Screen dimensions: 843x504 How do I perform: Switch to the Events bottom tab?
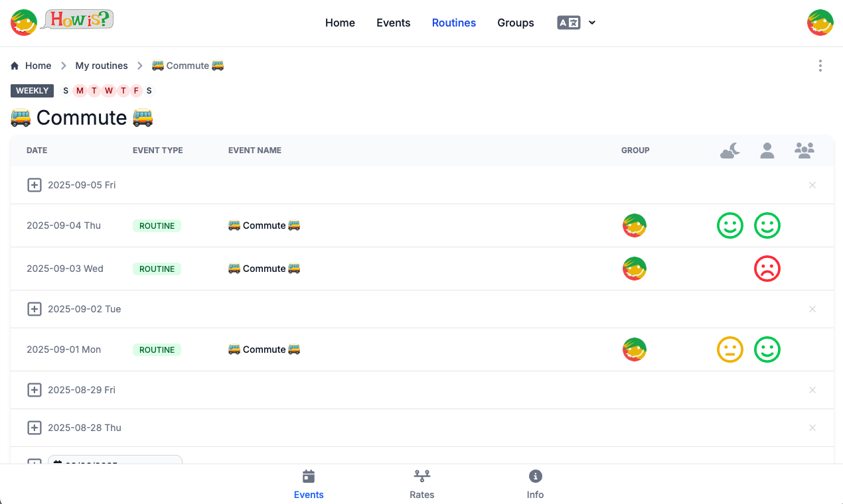tap(309, 485)
